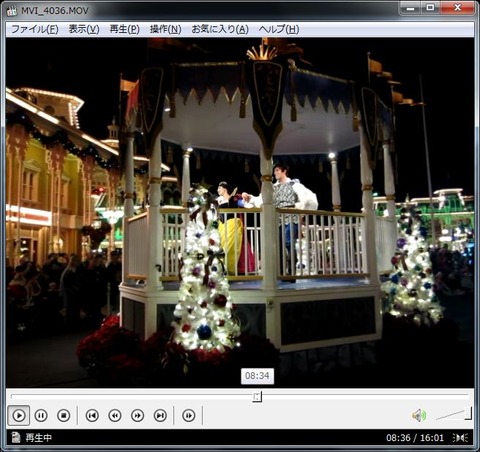Viewport: 480px width, 452px height.
Task: Open the ファイル(F) menu
Action: pyautogui.click(x=35, y=29)
